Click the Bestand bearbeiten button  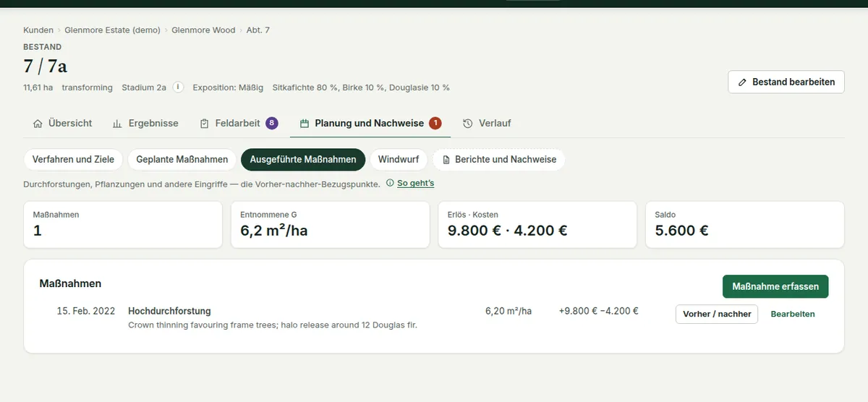tap(786, 82)
